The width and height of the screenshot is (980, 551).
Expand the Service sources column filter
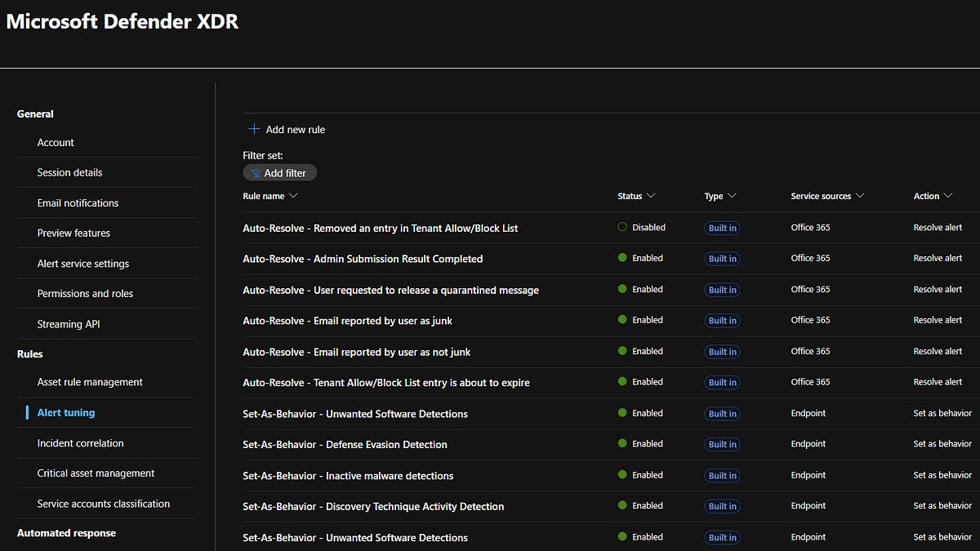pyautogui.click(x=860, y=196)
